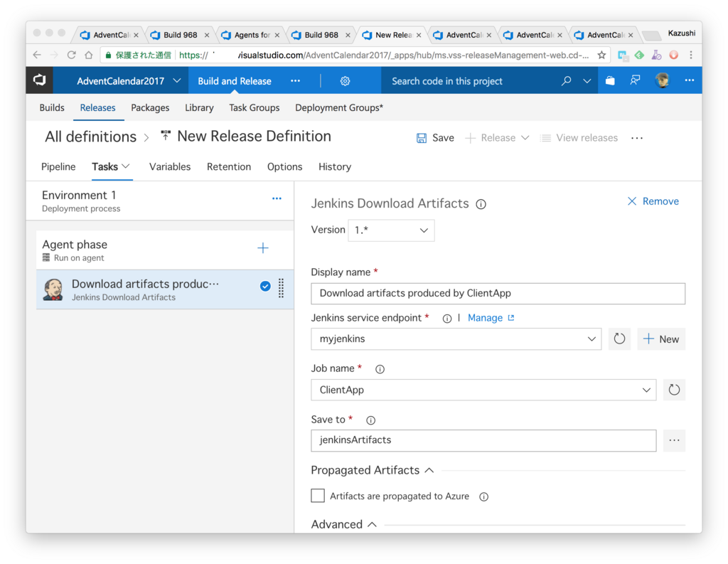
Task: Create a New Jenkins service endpoint
Action: point(661,339)
